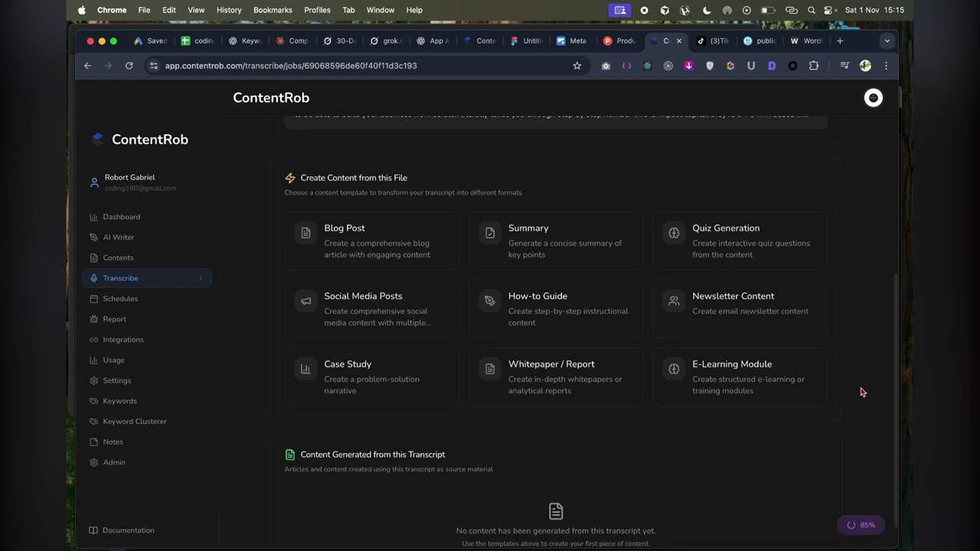The image size is (980, 551).
Task: Click the How-to Guide pen icon
Action: (x=490, y=302)
